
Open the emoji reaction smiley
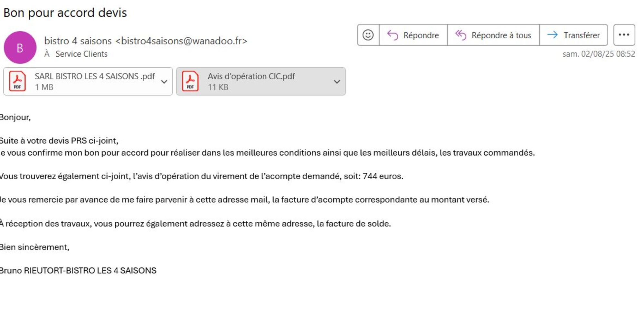coord(368,35)
